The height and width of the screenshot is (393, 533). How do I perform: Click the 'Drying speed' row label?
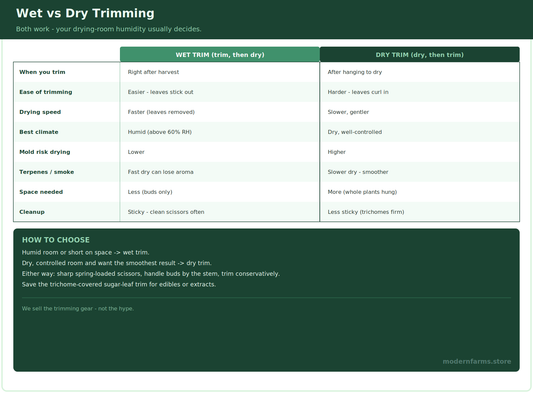(x=40, y=112)
